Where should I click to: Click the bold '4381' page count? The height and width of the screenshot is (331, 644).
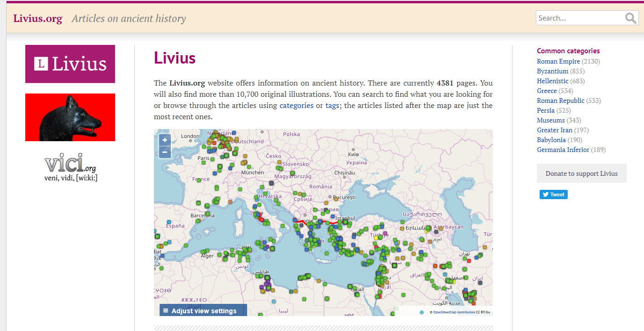445,83
